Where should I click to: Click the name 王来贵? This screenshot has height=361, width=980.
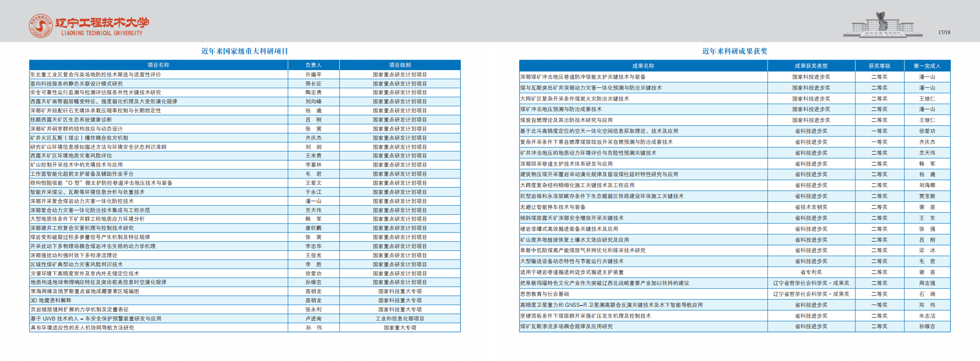[313, 156]
